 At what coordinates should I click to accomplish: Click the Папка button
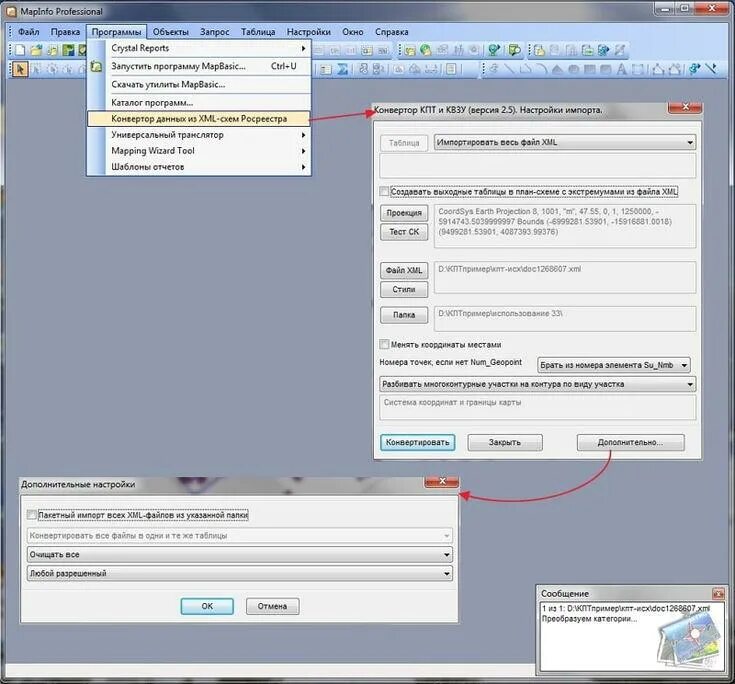tap(404, 315)
